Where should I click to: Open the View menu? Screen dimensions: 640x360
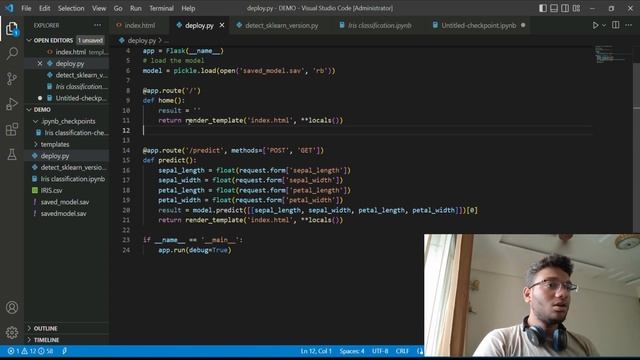pos(98,8)
